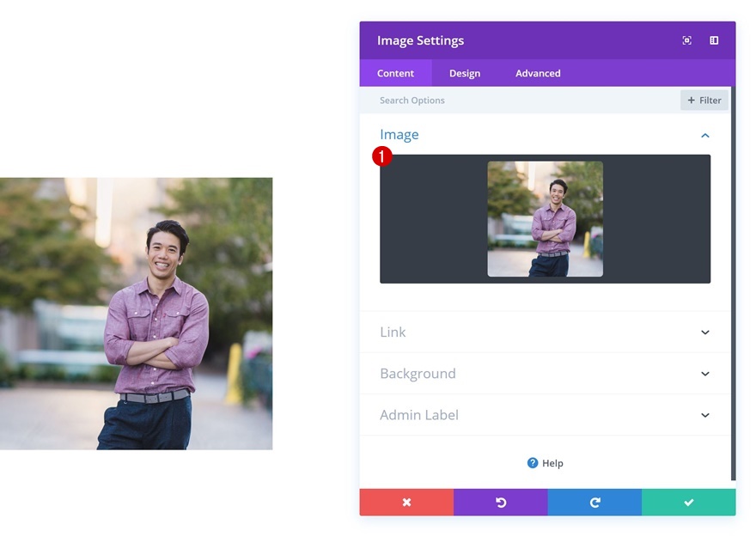This screenshot has width=756, height=537.
Task: Click the Filter button
Action: 704,100
